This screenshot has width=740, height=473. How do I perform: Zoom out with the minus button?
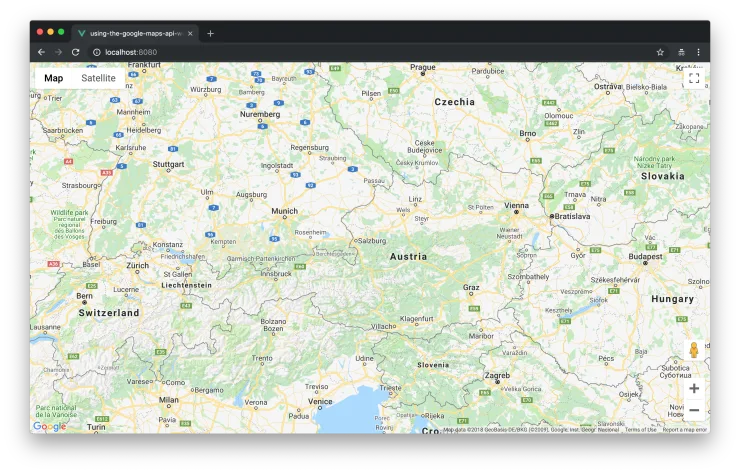click(694, 410)
